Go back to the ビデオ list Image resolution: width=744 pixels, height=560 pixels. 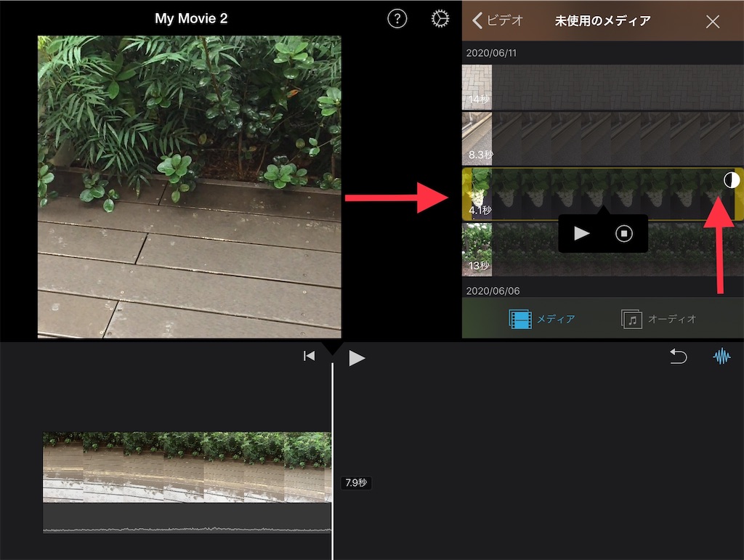(x=498, y=21)
